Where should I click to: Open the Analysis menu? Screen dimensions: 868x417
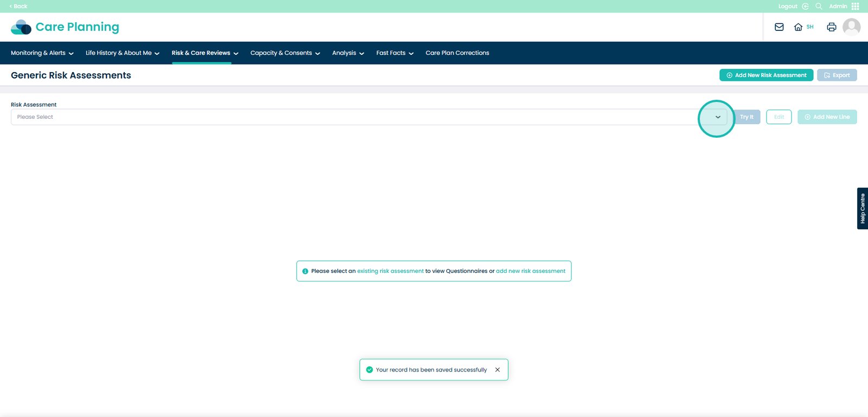[x=348, y=53]
